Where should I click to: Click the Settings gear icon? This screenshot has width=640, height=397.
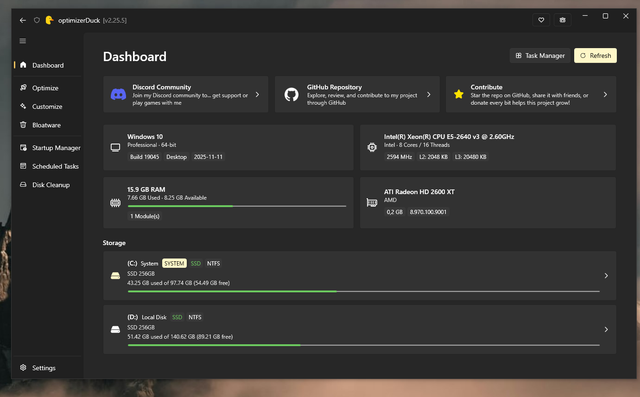click(x=23, y=368)
